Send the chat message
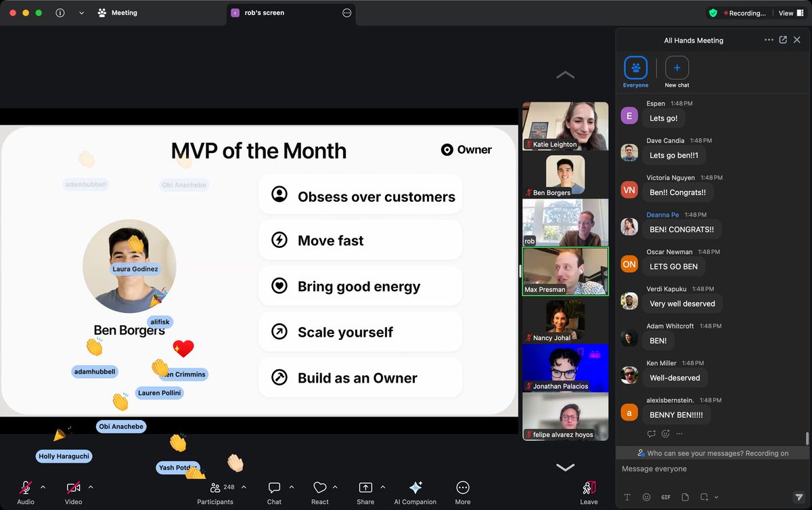This screenshot has width=812, height=510. [798, 497]
